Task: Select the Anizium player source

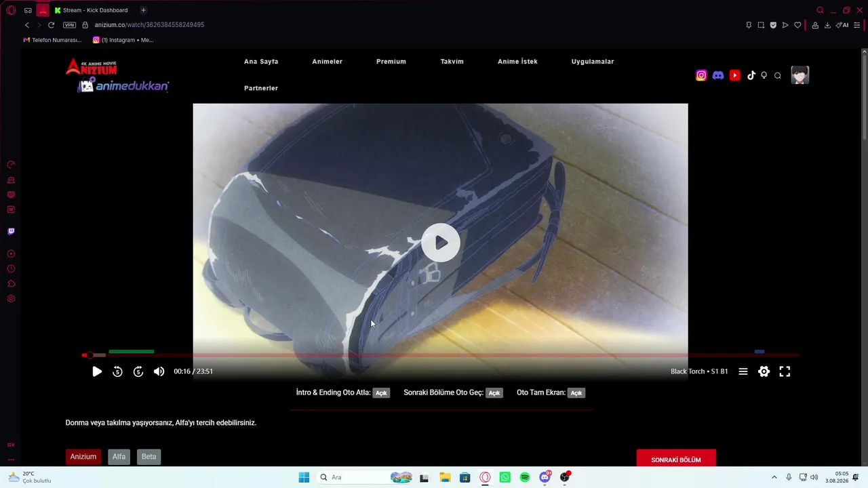Action: click(x=83, y=457)
